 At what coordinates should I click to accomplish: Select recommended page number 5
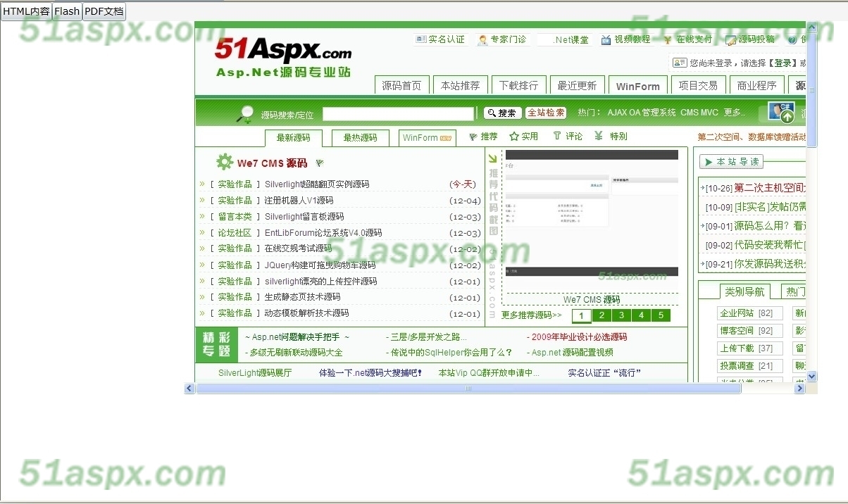[x=661, y=315]
